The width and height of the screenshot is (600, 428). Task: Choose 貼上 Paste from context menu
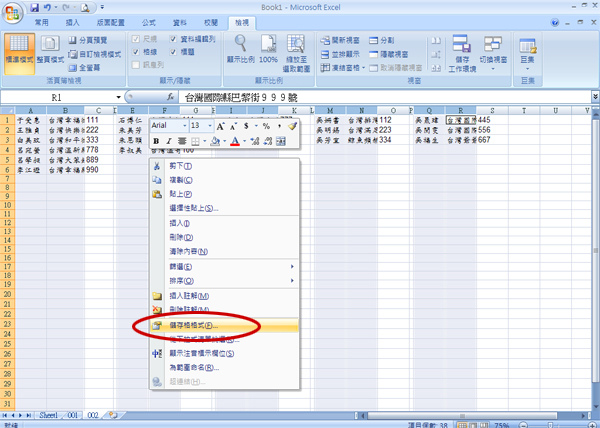pos(224,194)
